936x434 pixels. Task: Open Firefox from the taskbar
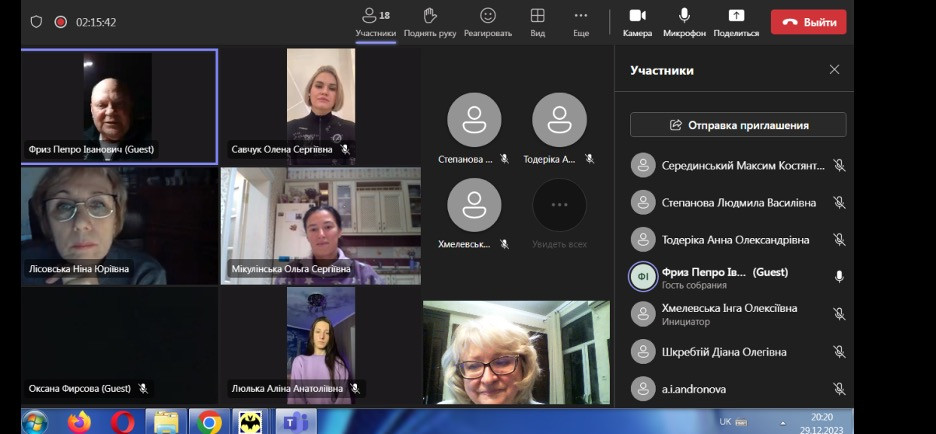(79, 423)
